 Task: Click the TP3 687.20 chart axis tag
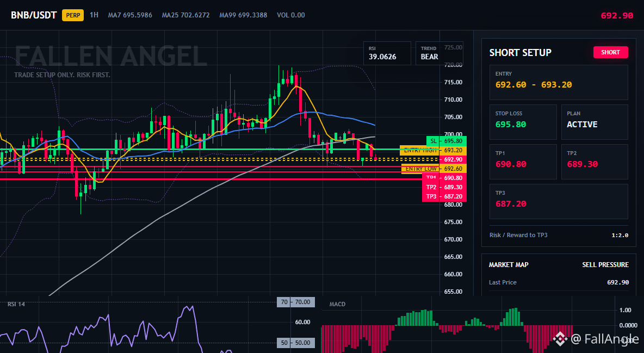pyautogui.click(x=444, y=196)
